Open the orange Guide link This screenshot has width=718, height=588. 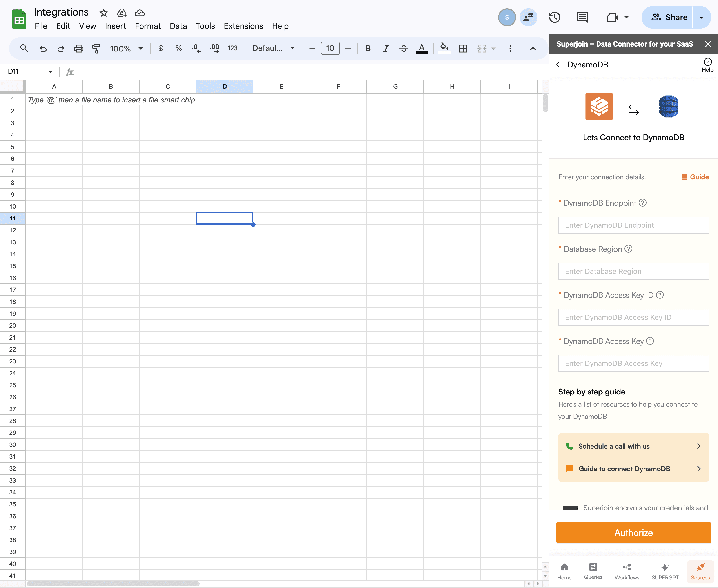click(x=695, y=177)
